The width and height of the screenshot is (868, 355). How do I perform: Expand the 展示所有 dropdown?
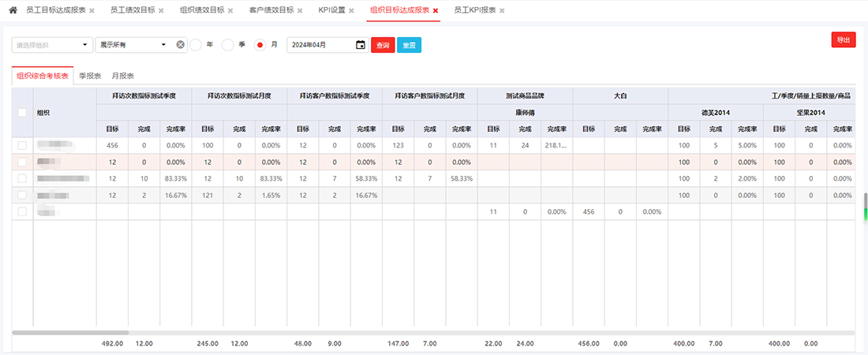(x=132, y=45)
